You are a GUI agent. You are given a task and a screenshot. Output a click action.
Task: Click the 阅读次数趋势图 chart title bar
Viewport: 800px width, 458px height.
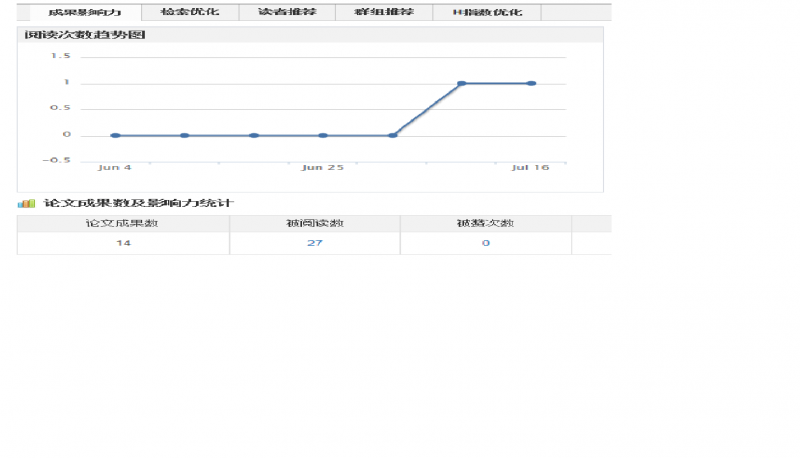click(x=310, y=35)
